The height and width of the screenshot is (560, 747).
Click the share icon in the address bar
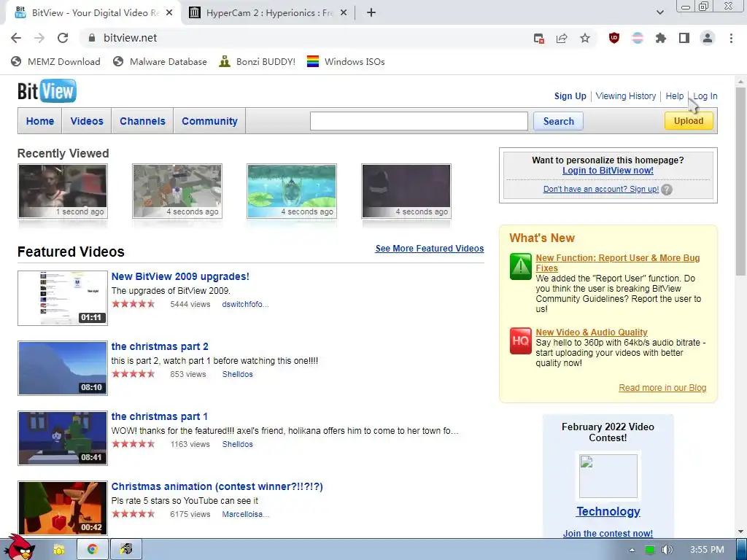tap(562, 38)
